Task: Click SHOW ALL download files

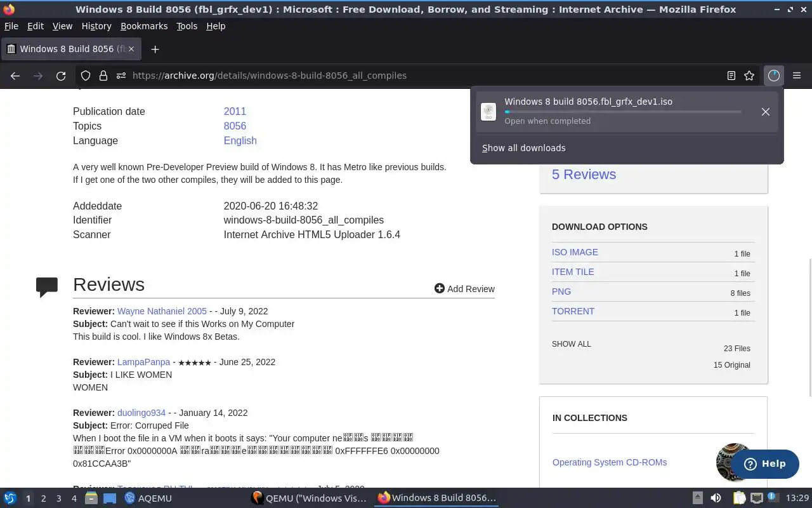Action: coord(571,344)
